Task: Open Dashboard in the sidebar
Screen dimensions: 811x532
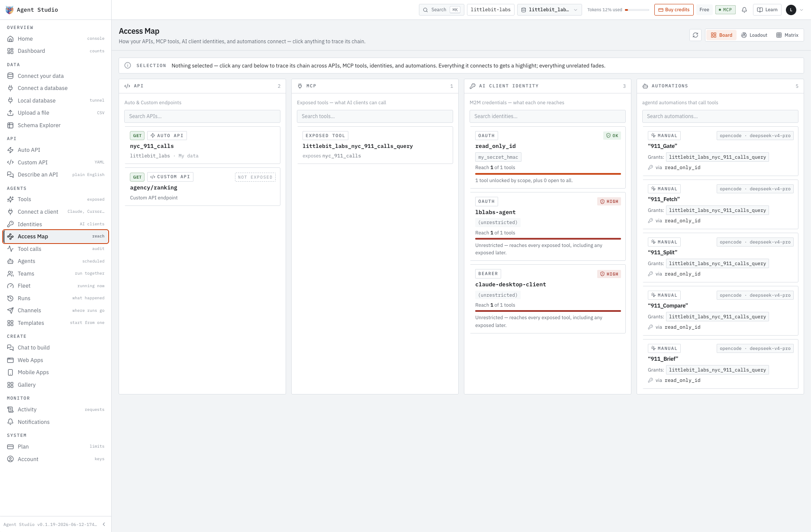Action: [x=56, y=51]
